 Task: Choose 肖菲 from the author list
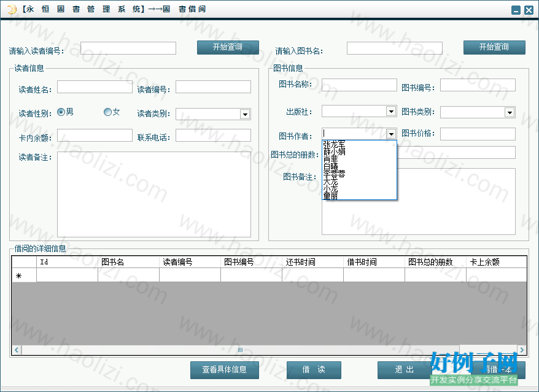[359, 159]
